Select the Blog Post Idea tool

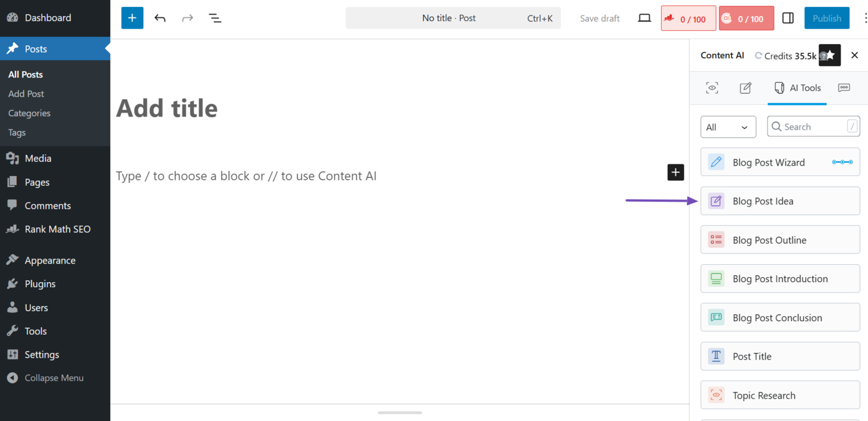click(x=779, y=200)
